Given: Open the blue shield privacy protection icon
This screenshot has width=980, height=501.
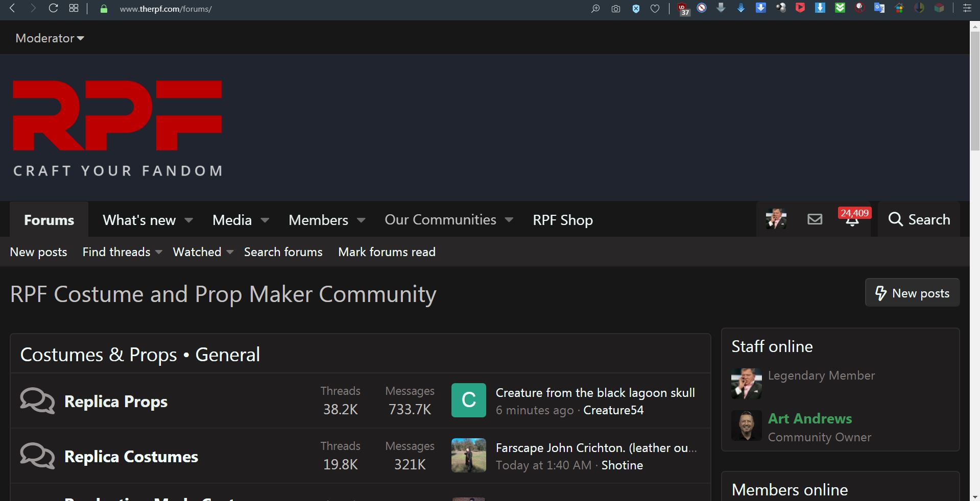Looking at the screenshot, I should 636,9.
